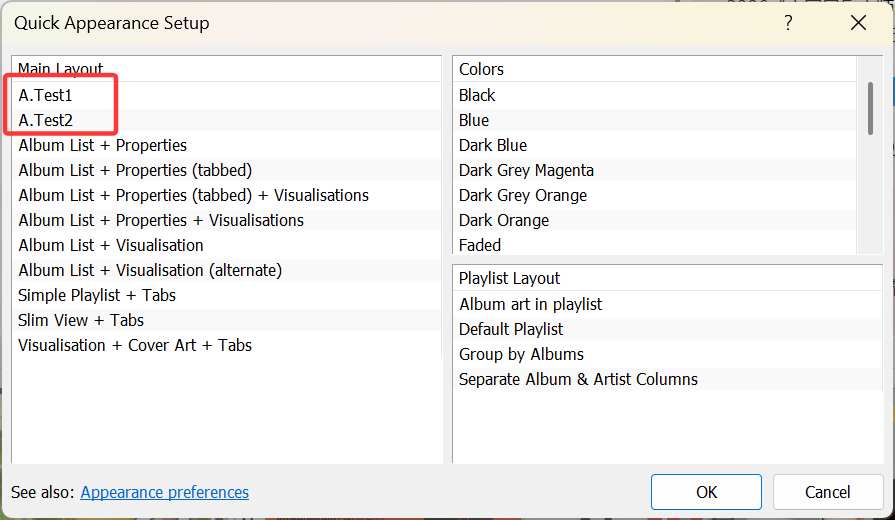Click the Colors list scrollbar
Viewport: 895px width, 520px height.
pos(870,105)
